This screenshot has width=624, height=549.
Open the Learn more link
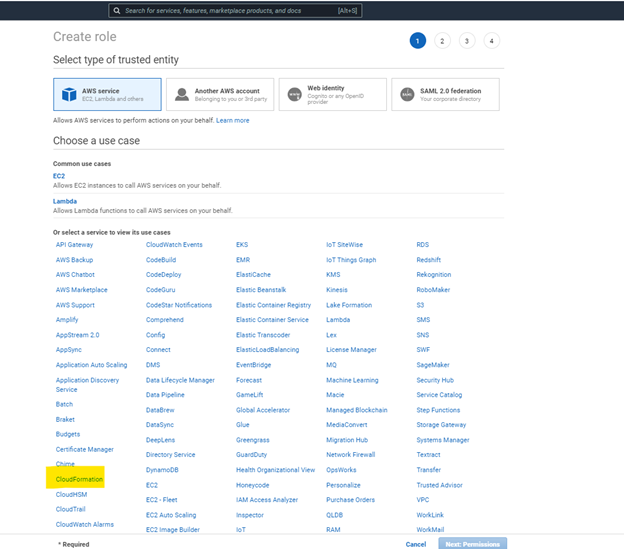(x=232, y=120)
